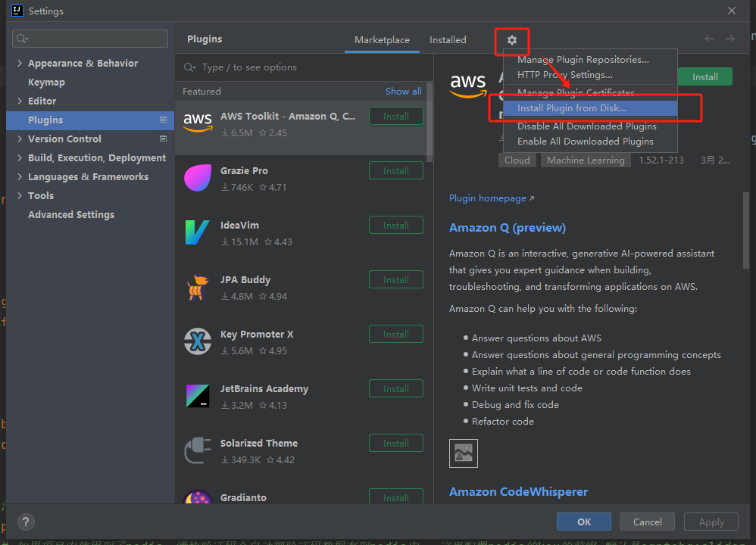Click the large AWS logo in details pane
This screenshot has width=756, height=545.
coord(467,86)
